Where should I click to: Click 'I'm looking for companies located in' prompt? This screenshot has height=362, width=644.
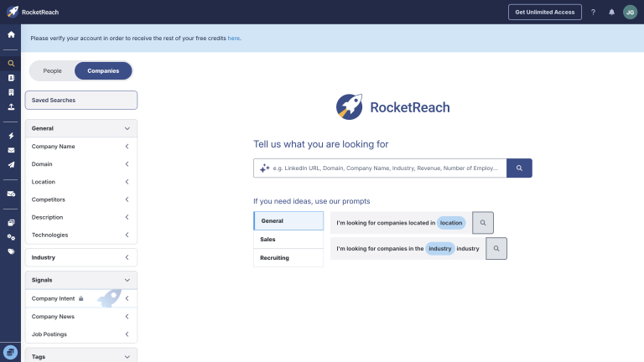(x=386, y=223)
